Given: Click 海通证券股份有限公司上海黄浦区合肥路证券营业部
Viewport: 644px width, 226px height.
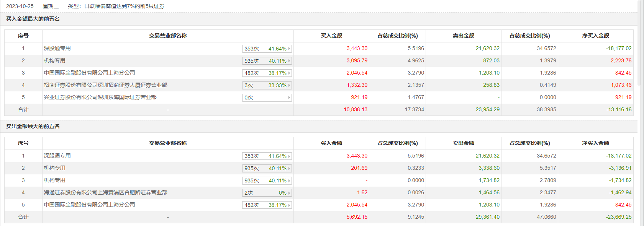Looking at the screenshot, I should coord(105,192).
